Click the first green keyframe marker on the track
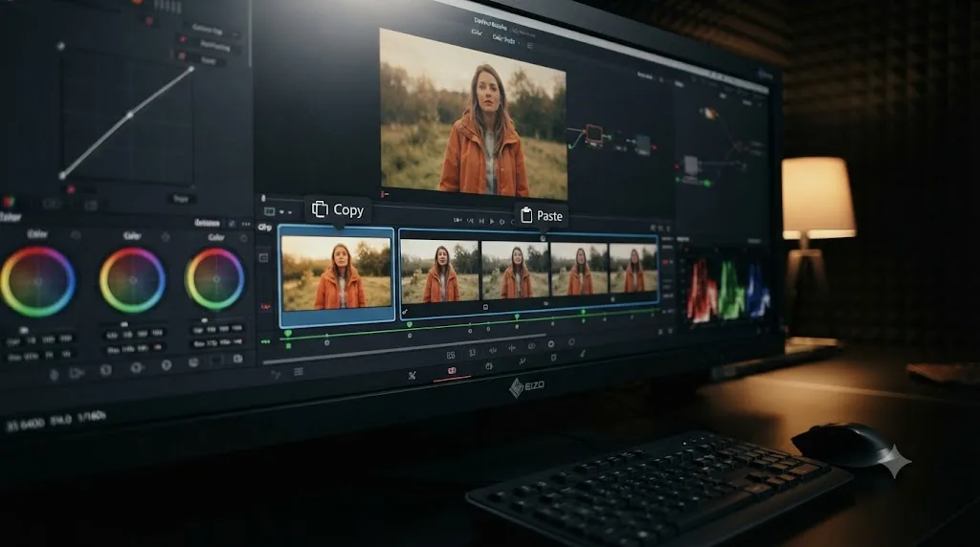This screenshot has width=980, height=547. click(288, 334)
